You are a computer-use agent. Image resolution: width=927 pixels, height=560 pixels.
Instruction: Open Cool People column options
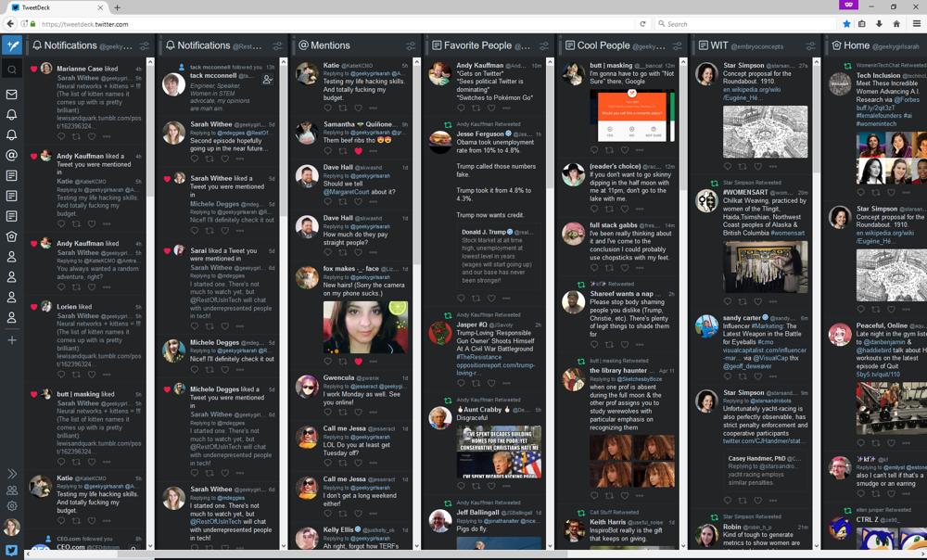click(678, 45)
